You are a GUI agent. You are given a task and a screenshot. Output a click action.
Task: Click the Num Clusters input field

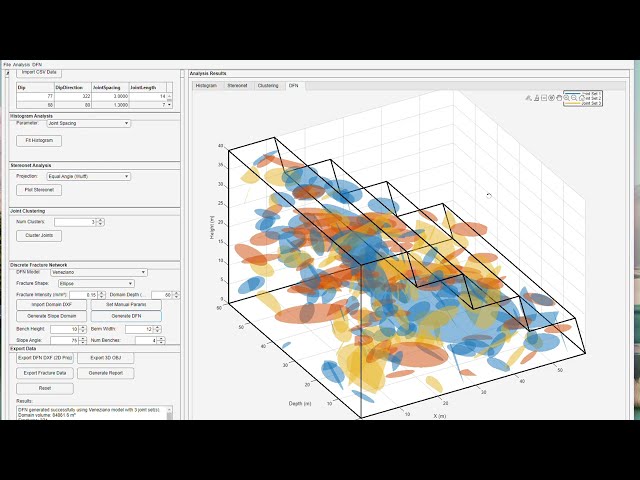(x=76, y=222)
